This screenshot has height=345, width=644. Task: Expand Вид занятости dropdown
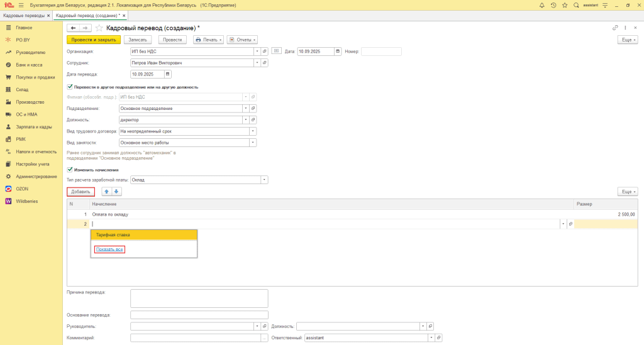click(x=253, y=143)
